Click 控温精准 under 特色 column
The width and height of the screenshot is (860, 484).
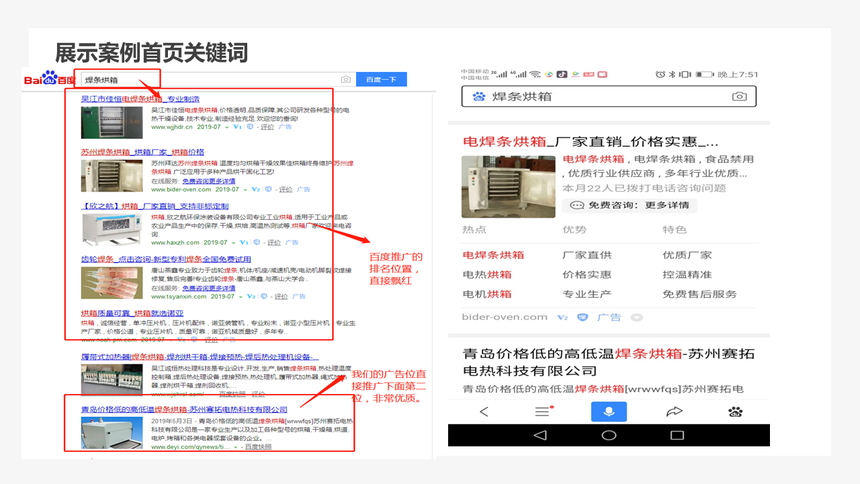(687, 274)
